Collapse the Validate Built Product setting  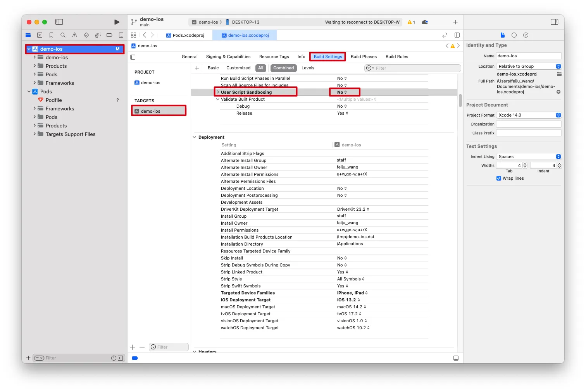pyautogui.click(x=218, y=99)
